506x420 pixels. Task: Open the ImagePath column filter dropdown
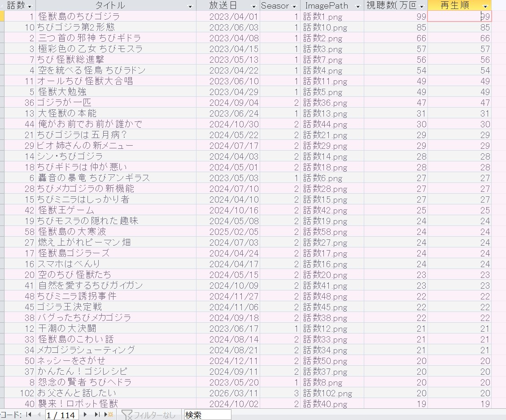click(358, 6)
